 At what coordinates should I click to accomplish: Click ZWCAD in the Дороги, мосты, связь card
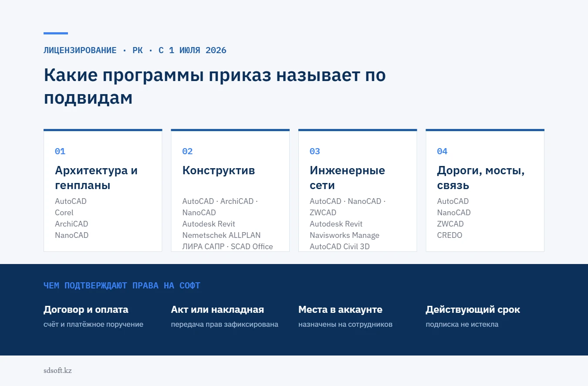(450, 224)
